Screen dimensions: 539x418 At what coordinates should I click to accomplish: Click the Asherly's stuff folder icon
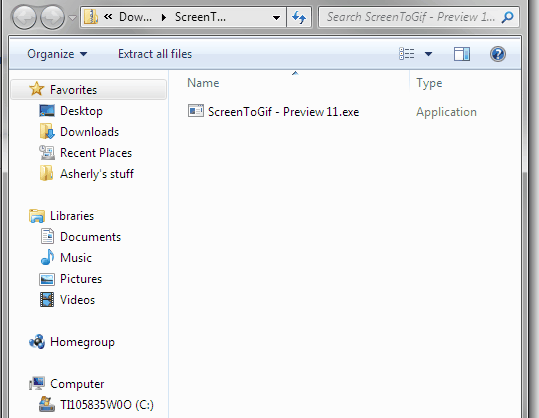46,173
